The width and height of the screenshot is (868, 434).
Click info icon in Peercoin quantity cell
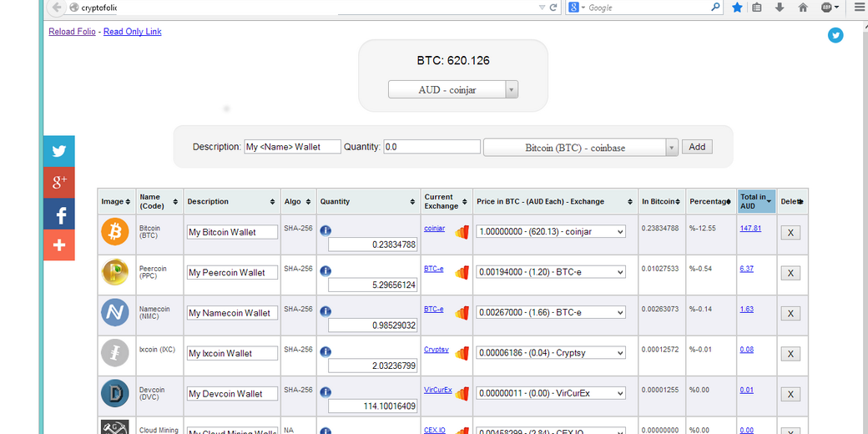pyautogui.click(x=325, y=270)
